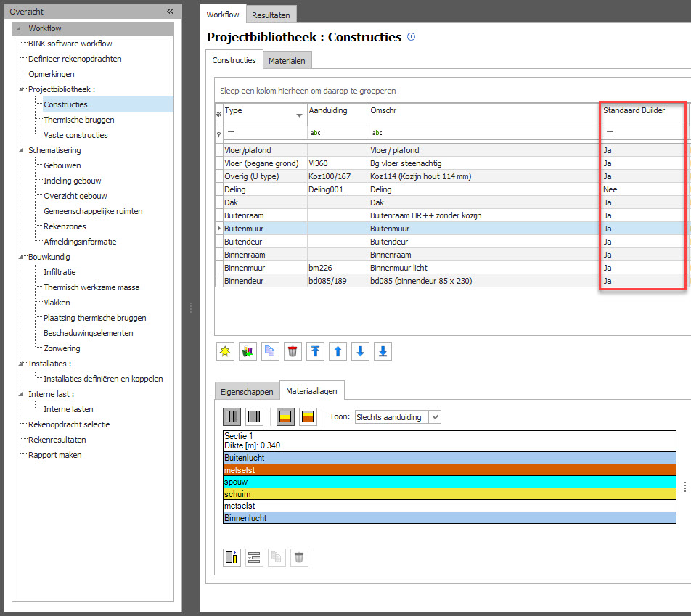
Task: Click the info icon next to Projectbibliotheek title
Action: 412,37
